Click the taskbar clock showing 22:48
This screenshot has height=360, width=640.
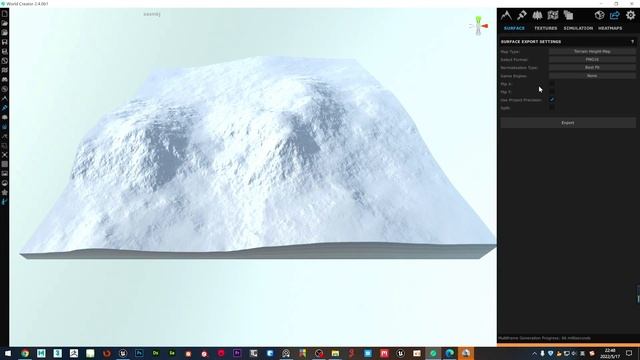(610, 353)
